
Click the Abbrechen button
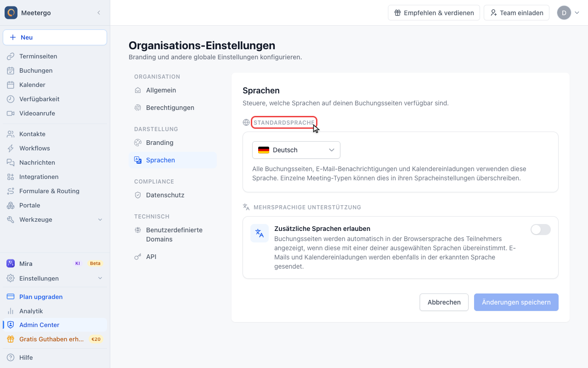pos(444,302)
